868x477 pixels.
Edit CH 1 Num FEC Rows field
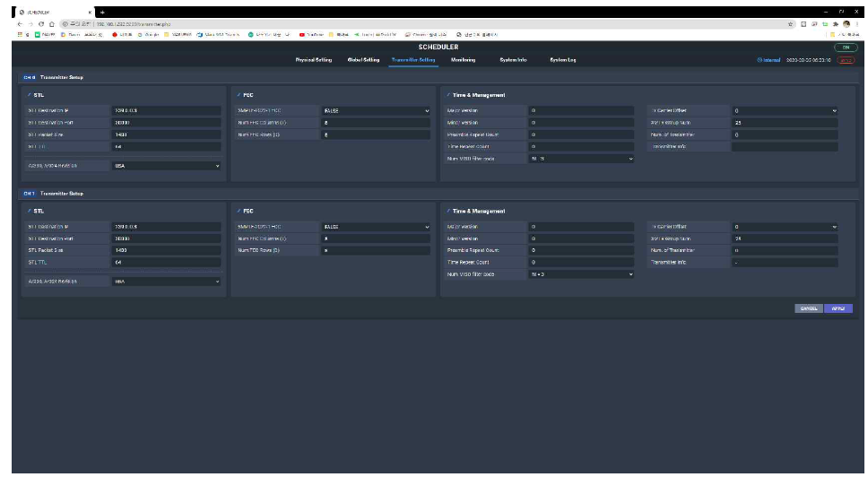(376, 250)
